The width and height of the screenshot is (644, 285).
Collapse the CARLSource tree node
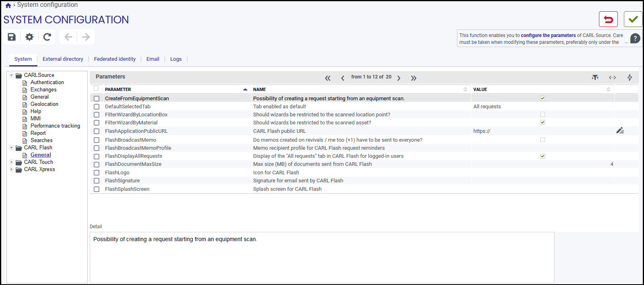(11, 75)
